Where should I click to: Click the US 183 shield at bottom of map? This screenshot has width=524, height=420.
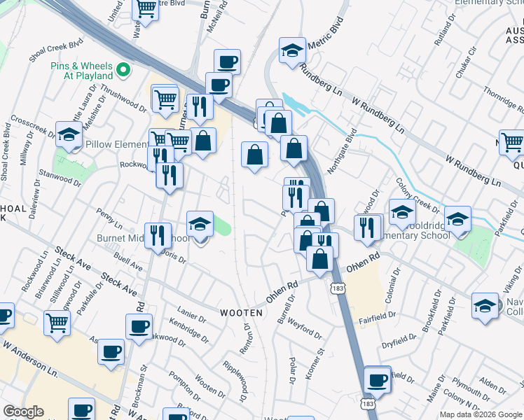coord(368,404)
